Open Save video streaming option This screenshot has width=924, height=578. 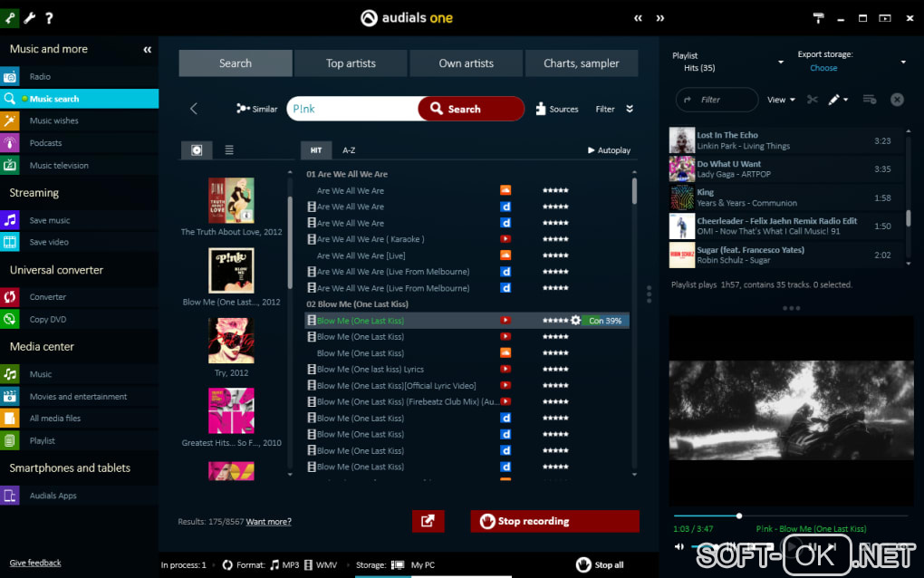point(79,242)
